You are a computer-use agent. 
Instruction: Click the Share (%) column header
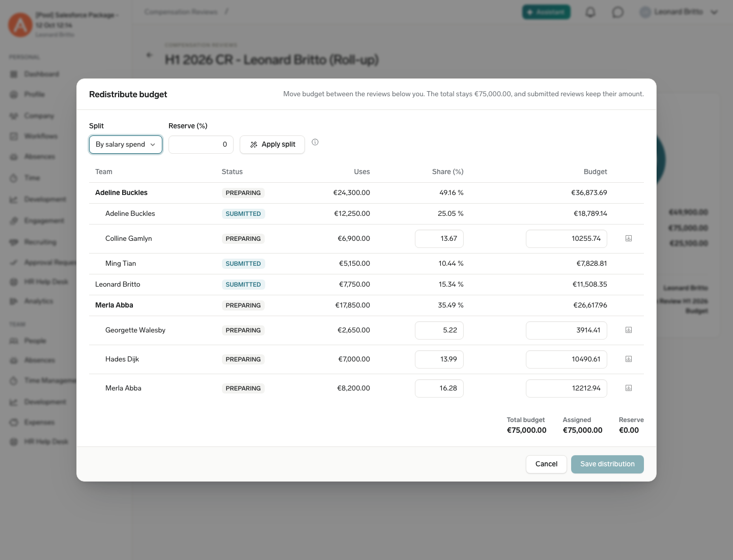click(x=447, y=172)
